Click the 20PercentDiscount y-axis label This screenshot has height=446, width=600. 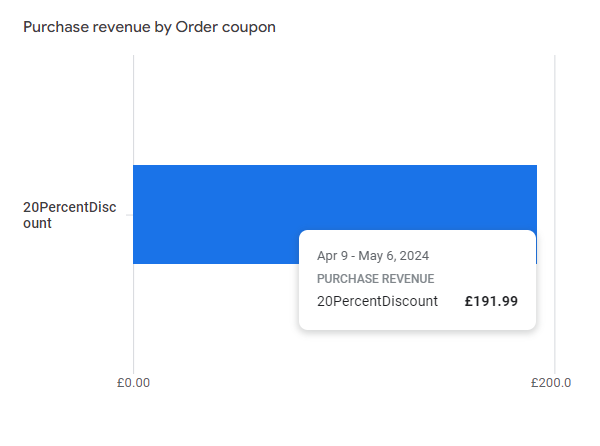[70, 215]
